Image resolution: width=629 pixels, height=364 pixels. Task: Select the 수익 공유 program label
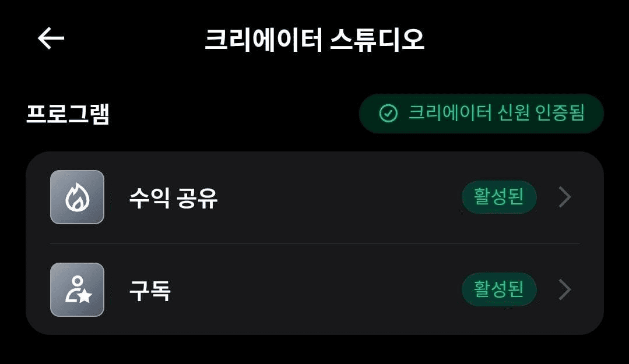click(x=173, y=197)
